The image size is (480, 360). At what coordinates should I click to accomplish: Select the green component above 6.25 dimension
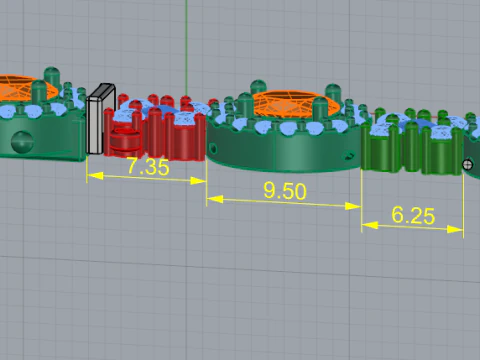(x=412, y=142)
